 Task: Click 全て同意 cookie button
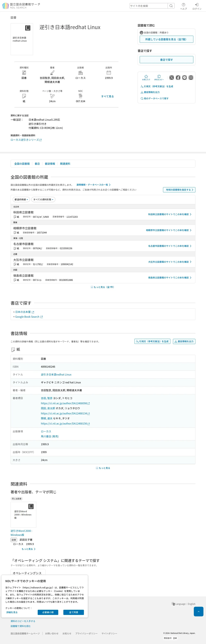(x=74, y=612)
